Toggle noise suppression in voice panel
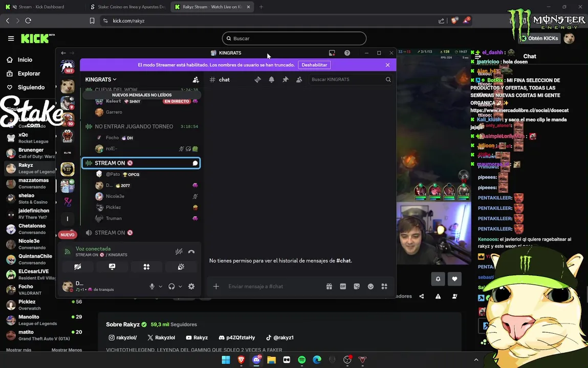Screen dimensions: 588x368 coord(179,251)
